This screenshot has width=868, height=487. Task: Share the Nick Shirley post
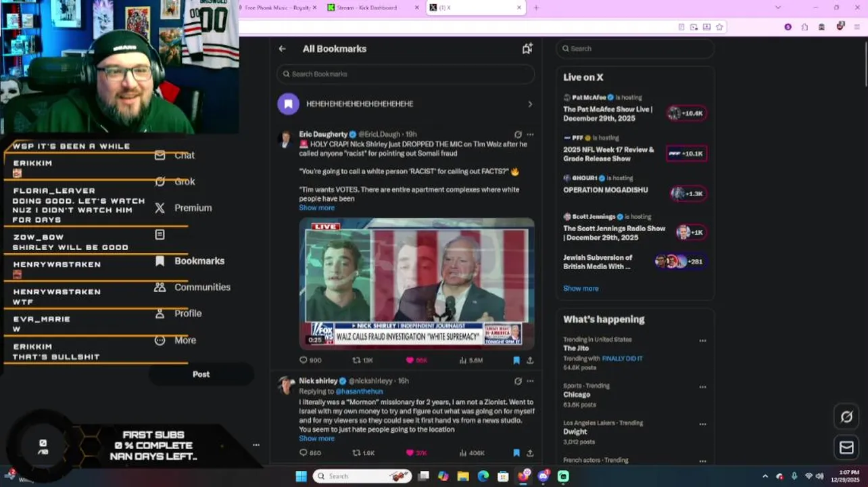click(x=530, y=453)
